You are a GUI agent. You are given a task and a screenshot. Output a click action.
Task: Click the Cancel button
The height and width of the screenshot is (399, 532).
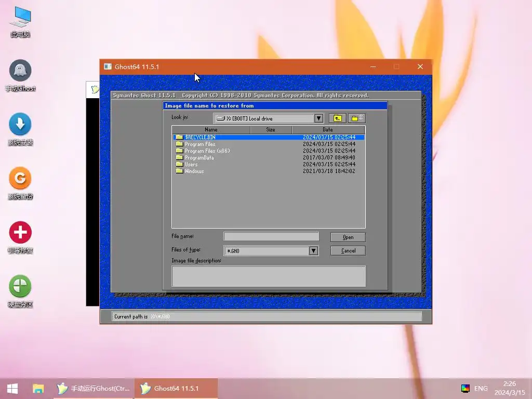coord(348,251)
